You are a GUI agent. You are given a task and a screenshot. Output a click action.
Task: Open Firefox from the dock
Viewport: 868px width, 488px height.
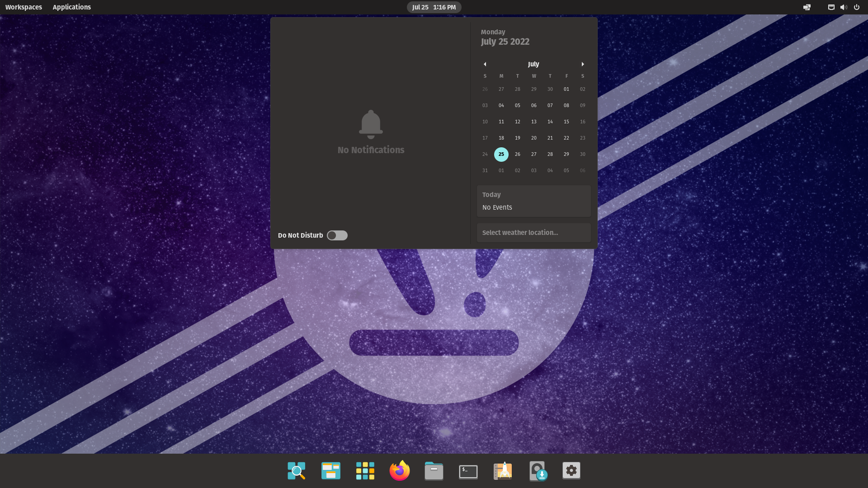coord(400,471)
